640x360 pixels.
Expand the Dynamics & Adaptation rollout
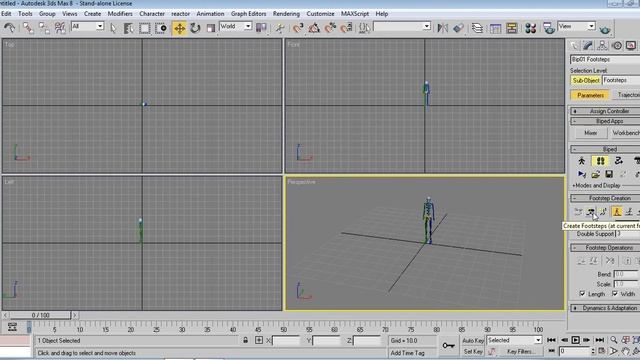605,308
